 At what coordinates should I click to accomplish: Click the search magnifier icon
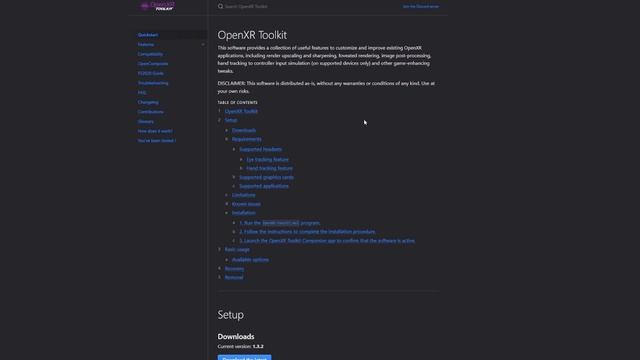tap(220, 6)
